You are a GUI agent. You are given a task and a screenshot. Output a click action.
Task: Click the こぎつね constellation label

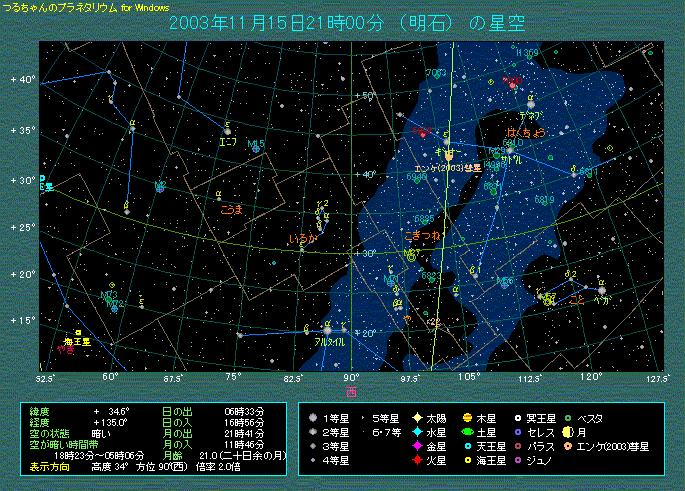(x=423, y=234)
